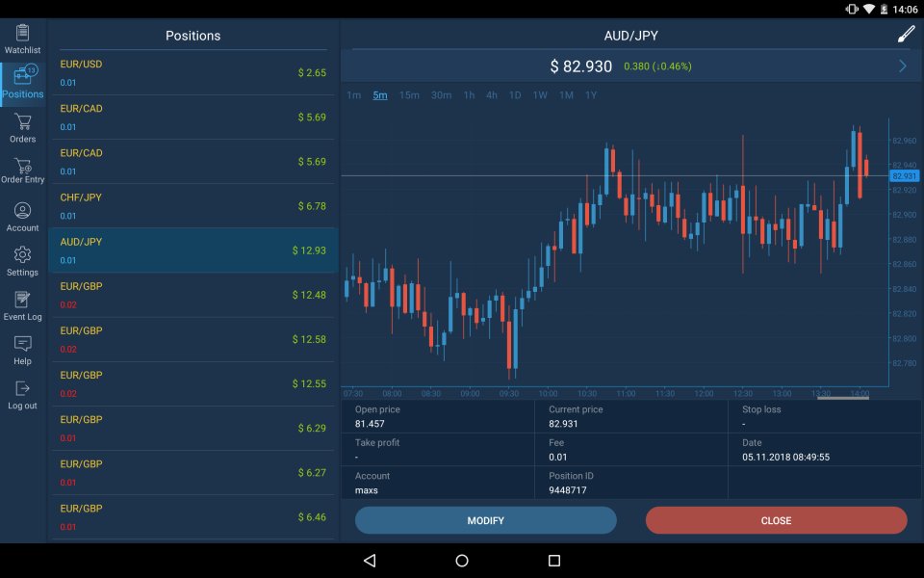
Task: Click the Log out icon
Action: (22, 388)
